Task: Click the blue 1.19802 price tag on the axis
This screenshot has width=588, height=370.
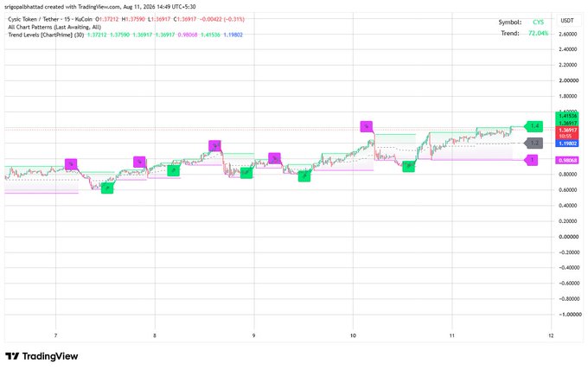Action: [x=567, y=144]
